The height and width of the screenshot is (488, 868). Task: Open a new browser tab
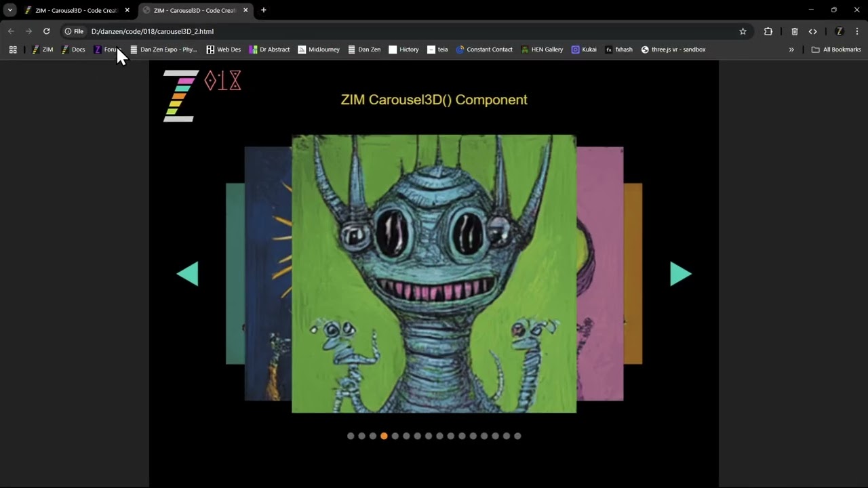(264, 10)
